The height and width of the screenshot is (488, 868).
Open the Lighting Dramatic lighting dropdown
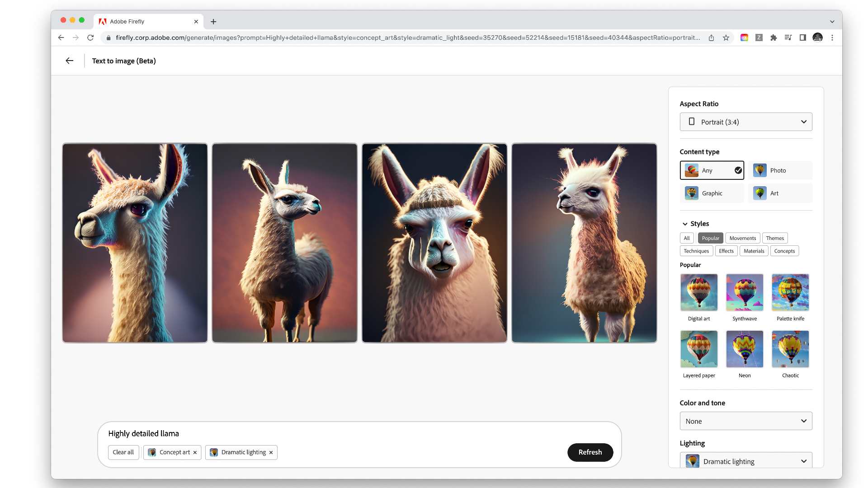point(746,460)
